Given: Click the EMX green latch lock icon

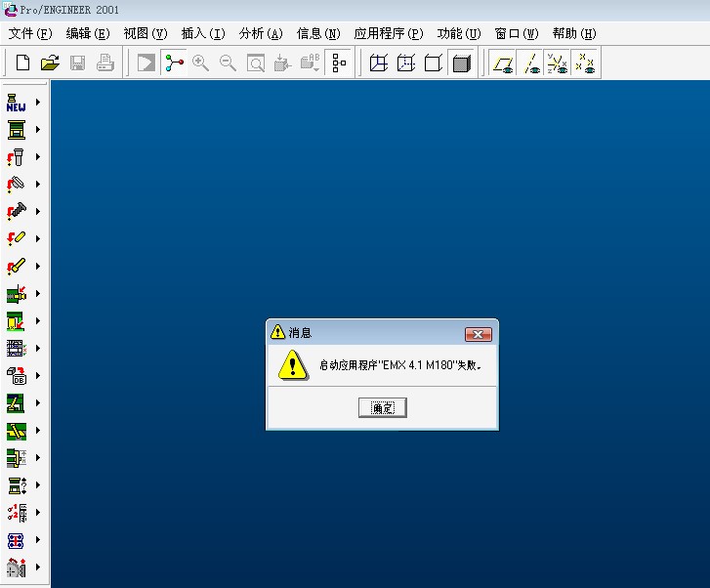Looking at the screenshot, I should [17, 458].
